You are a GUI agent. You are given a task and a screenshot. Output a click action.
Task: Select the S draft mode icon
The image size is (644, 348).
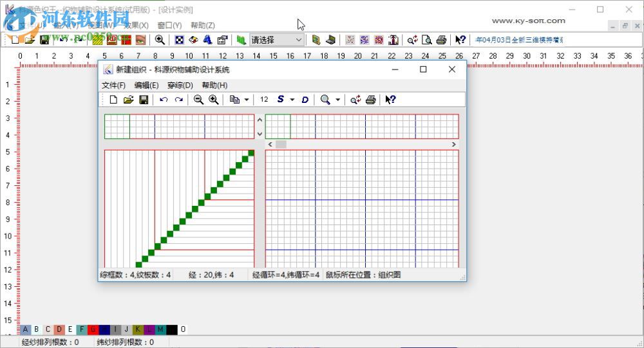[281, 99]
